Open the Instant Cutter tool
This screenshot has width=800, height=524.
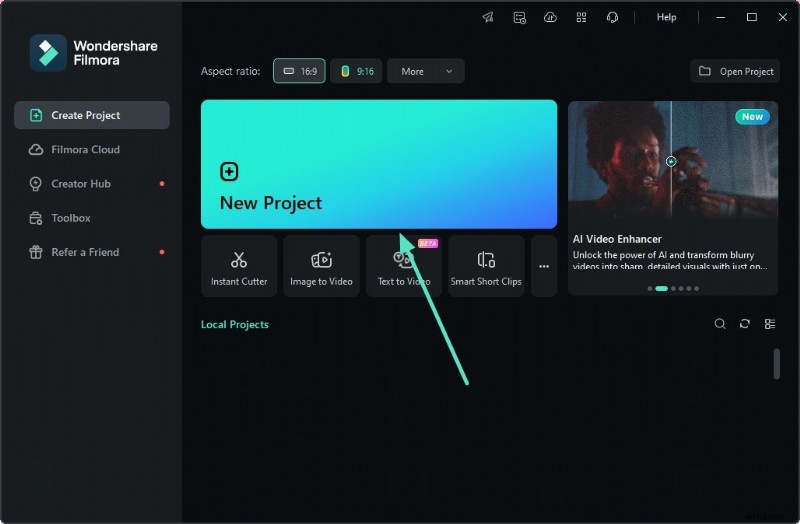239,267
